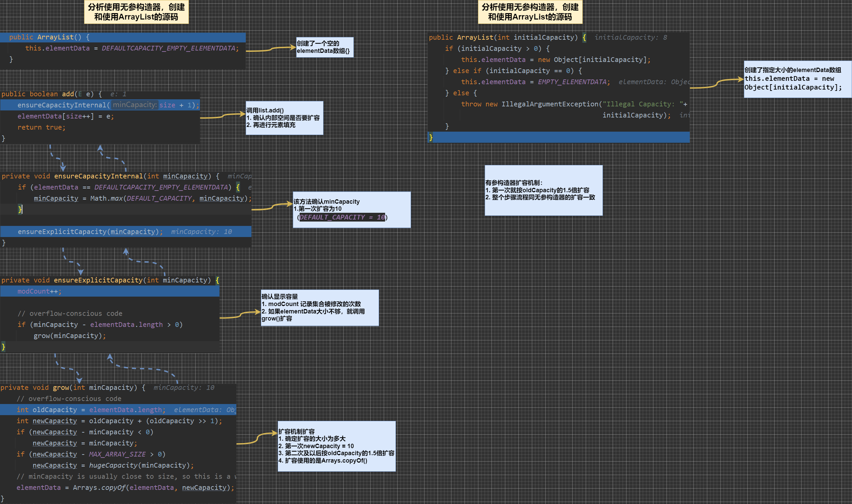Click 'public ArrayList(int initialCapacity) {' signature
Screen dimensions: 852x504
tap(508, 37)
